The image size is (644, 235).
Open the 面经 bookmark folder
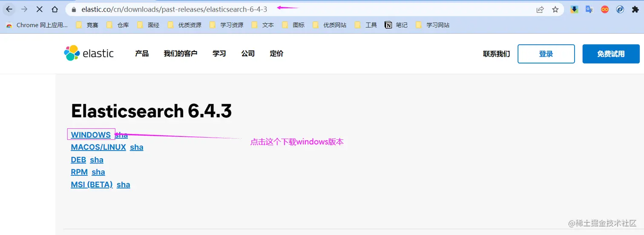148,25
